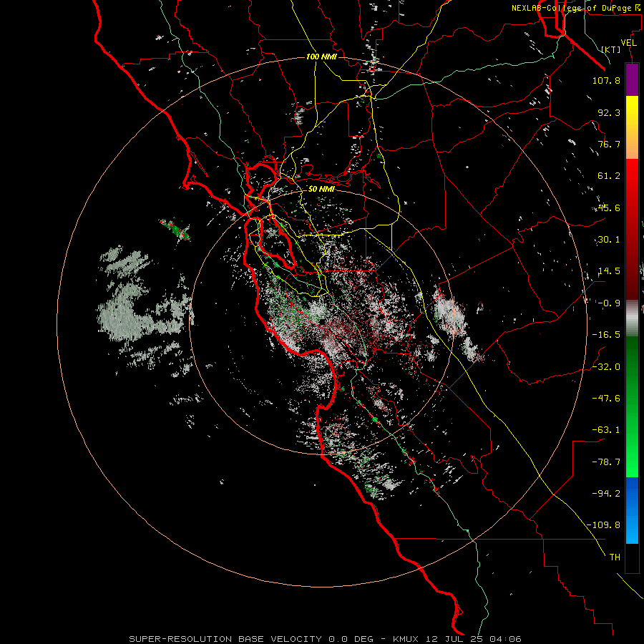This screenshot has height=644, width=644.
Task: Pick the blue segment of velocity color bar
Action: [632, 510]
